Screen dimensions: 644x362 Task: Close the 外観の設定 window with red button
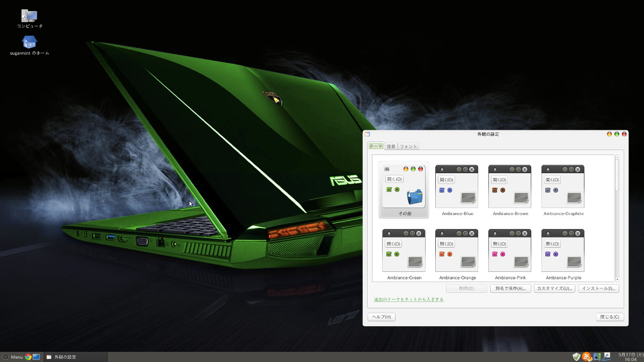(624, 134)
